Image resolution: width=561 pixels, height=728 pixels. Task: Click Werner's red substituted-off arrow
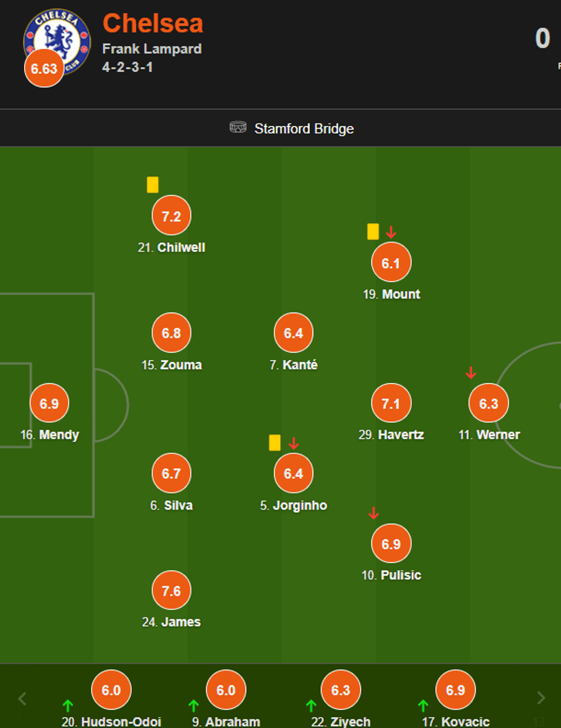tap(471, 373)
